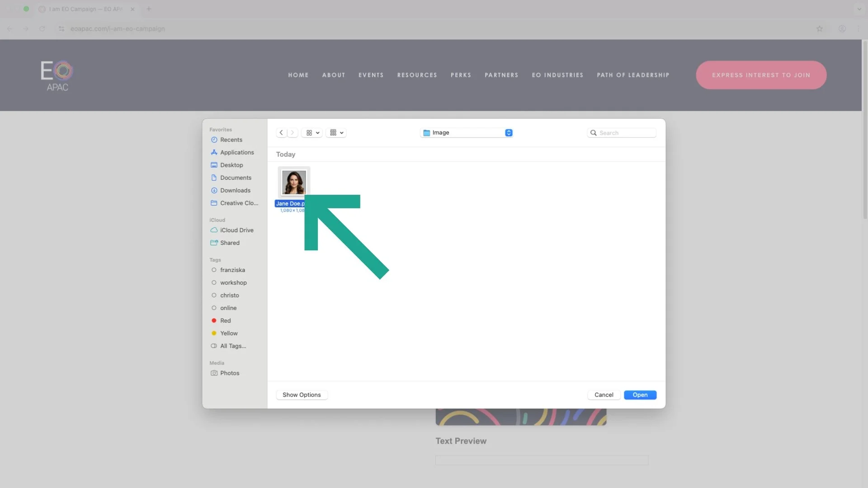This screenshot has width=868, height=488.
Task: Open the icon view mode dropdown
Action: point(312,133)
